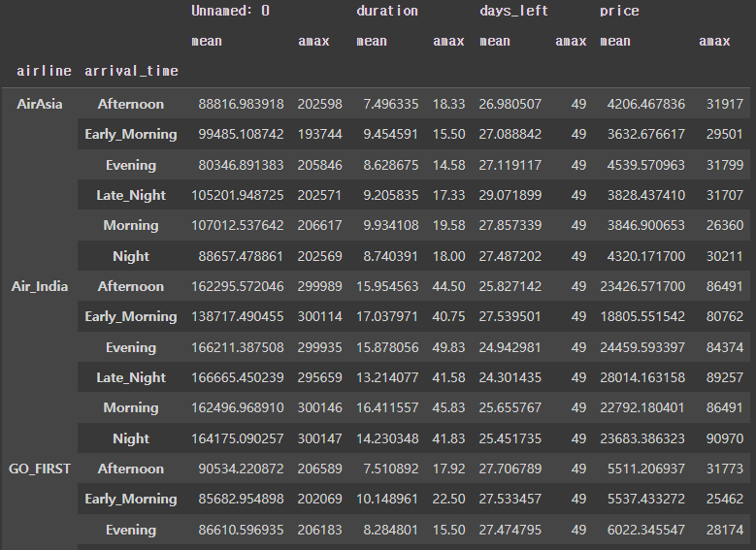Click price mean 23426.571700
The width and height of the screenshot is (756, 550).
tap(642, 286)
